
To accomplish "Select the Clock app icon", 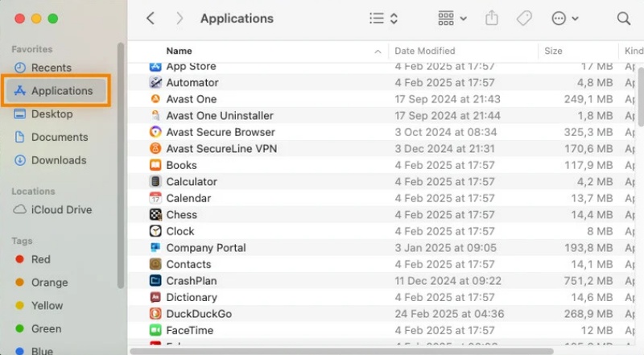I will pos(155,231).
